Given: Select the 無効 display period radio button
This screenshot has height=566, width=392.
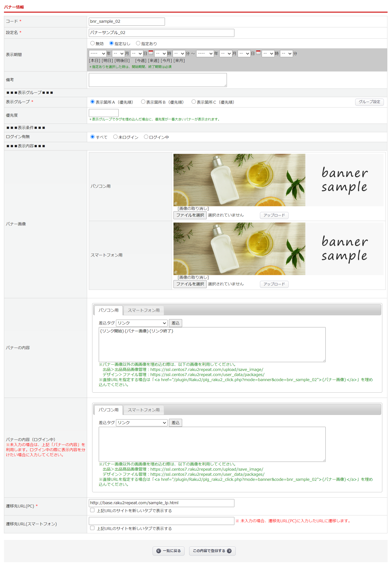Looking at the screenshot, I should tap(92, 43).
